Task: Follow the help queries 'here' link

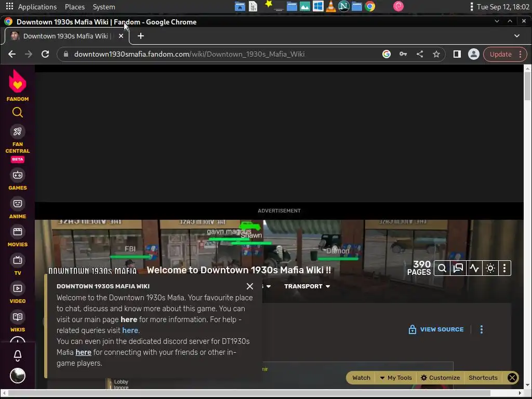Action: click(x=130, y=330)
